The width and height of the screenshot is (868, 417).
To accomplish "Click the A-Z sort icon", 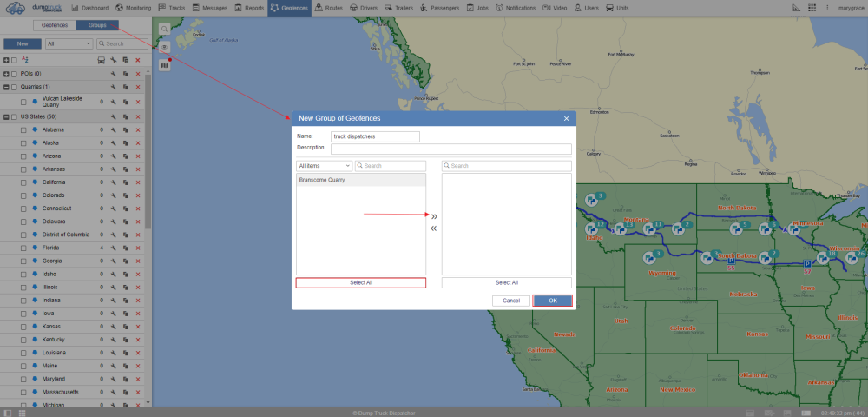I will click(x=25, y=60).
